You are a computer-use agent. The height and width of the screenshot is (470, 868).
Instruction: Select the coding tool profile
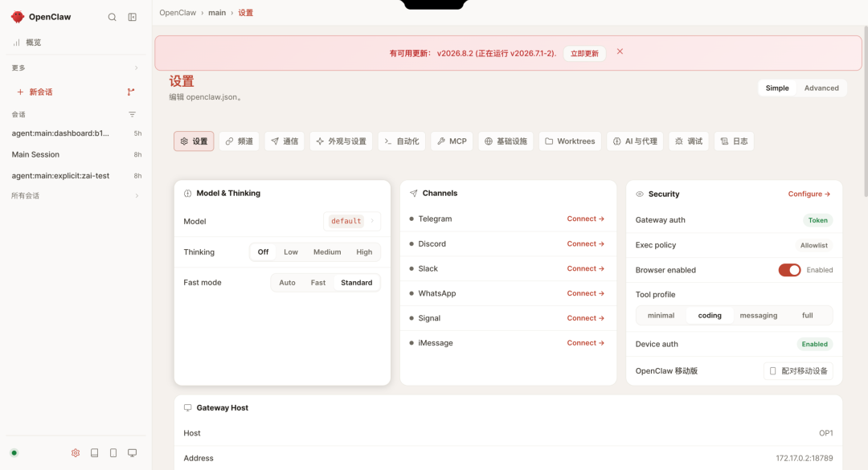[710, 316]
